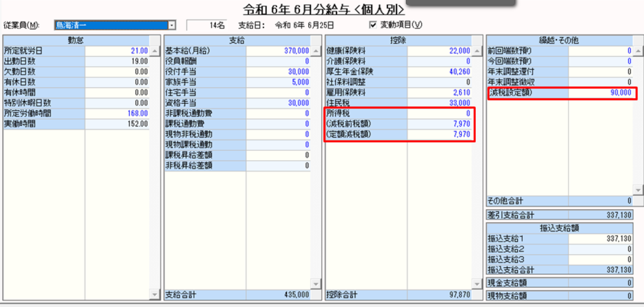The height and width of the screenshot is (307, 644).
Task: Select the 役付手当 value cell
Action: tap(278, 72)
